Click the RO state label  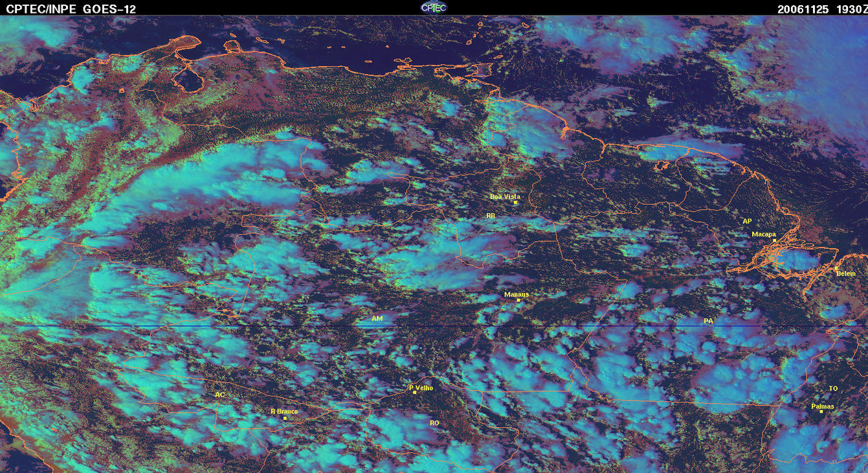pos(434,422)
